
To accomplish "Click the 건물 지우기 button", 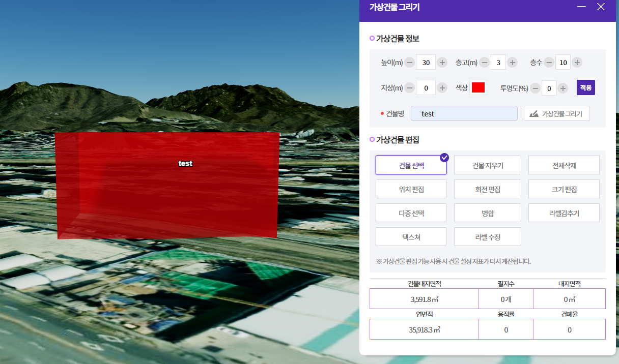I will tap(488, 165).
